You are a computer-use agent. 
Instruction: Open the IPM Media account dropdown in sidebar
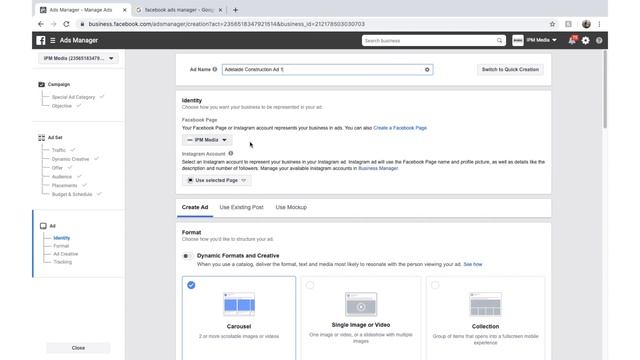click(x=78, y=58)
